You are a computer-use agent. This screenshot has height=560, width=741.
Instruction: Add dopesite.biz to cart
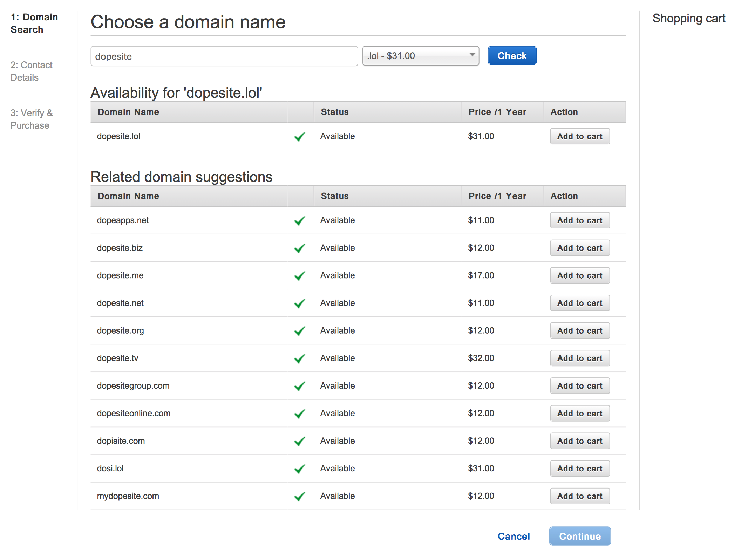[x=580, y=248]
